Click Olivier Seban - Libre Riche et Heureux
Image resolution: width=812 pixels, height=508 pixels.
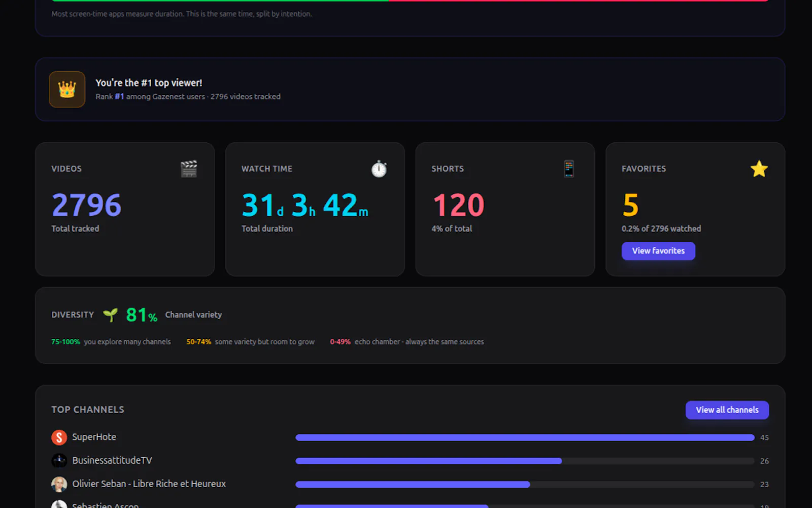point(149,484)
